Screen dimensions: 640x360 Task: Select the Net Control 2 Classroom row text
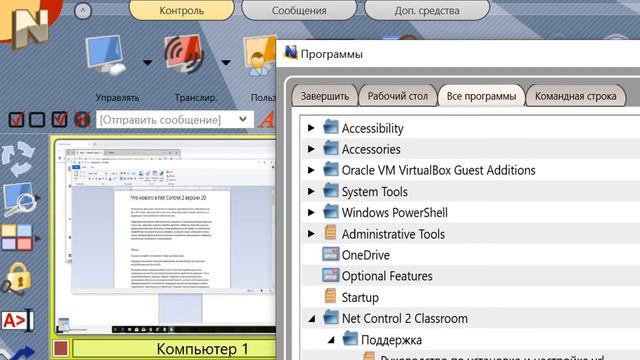click(404, 318)
